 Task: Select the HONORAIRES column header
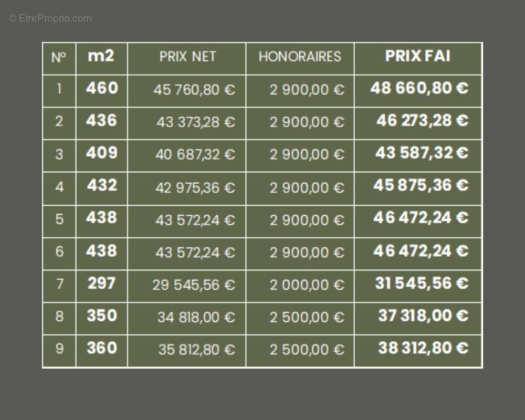coord(300,57)
